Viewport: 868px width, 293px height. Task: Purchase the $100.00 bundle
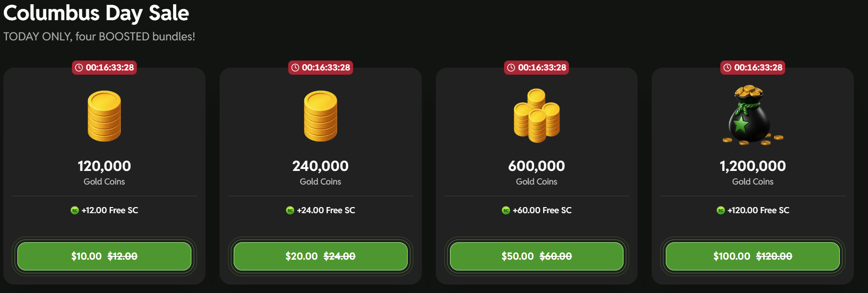point(753,256)
